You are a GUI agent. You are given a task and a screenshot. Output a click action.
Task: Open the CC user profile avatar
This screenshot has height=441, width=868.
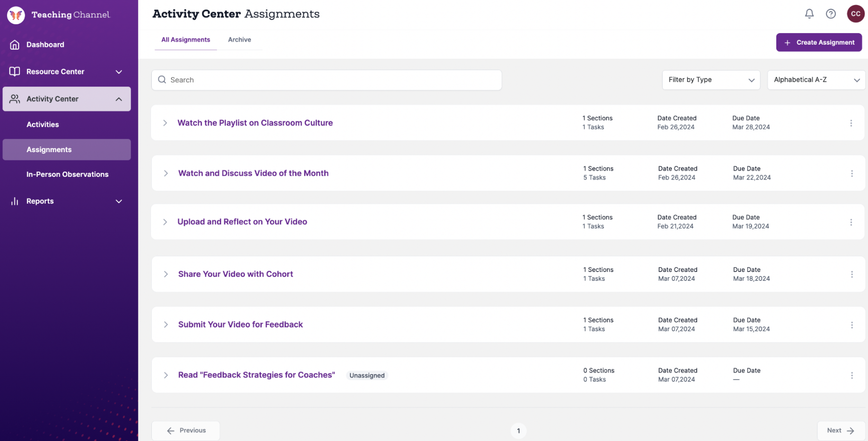tap(855, 14)
